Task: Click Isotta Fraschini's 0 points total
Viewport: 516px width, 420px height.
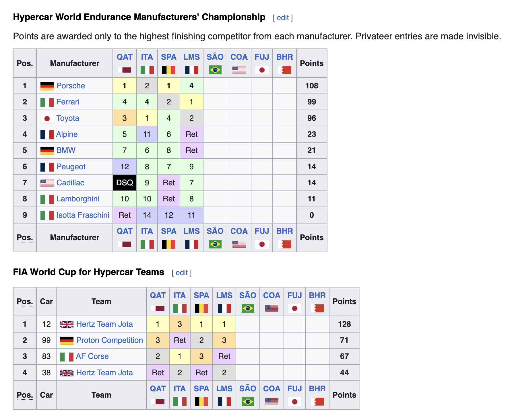Action: (312, 215)
